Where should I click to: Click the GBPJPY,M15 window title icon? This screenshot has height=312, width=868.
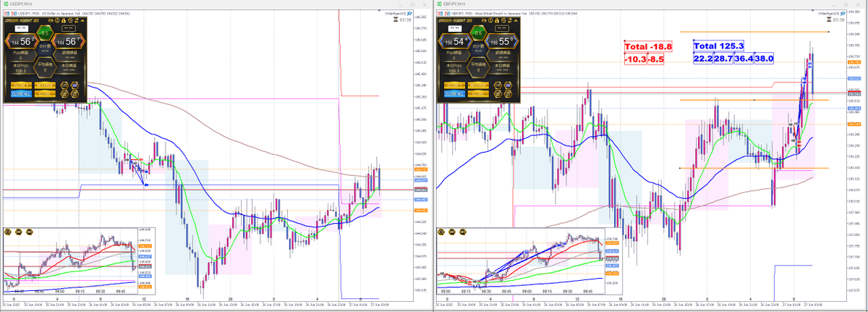441,4
